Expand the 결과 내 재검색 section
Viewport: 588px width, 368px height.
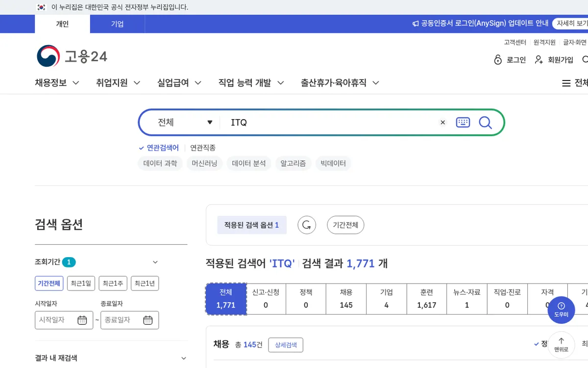click(x=184, y=358)
